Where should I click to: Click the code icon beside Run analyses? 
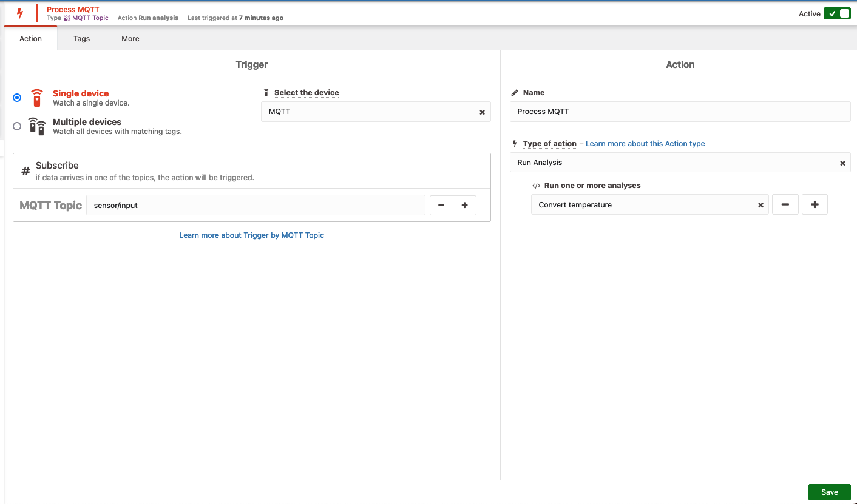pos(536,186)
